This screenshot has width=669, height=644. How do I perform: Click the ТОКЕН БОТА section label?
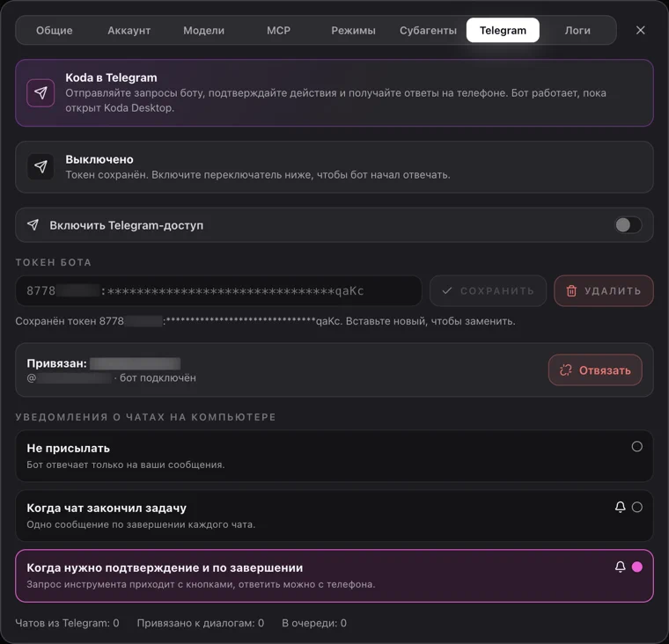[x=54, y=262]
